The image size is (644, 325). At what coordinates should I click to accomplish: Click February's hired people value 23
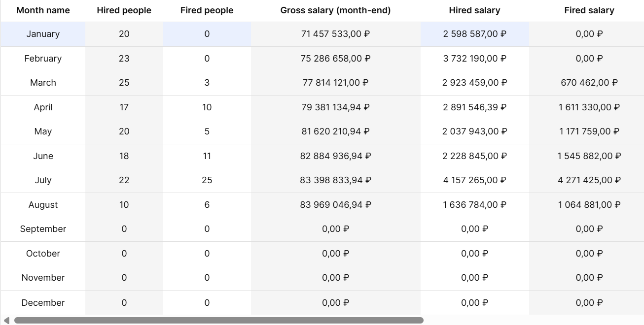pos(124,59)
